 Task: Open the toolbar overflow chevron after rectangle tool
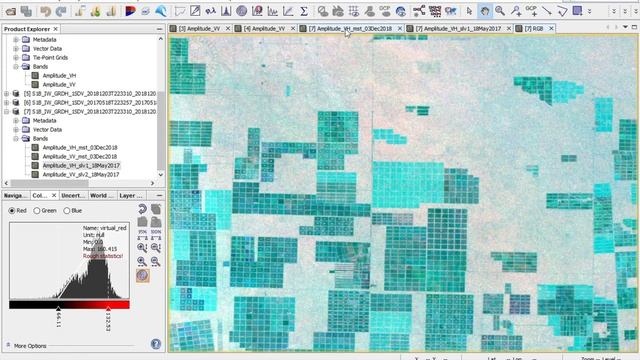point(589,11)
